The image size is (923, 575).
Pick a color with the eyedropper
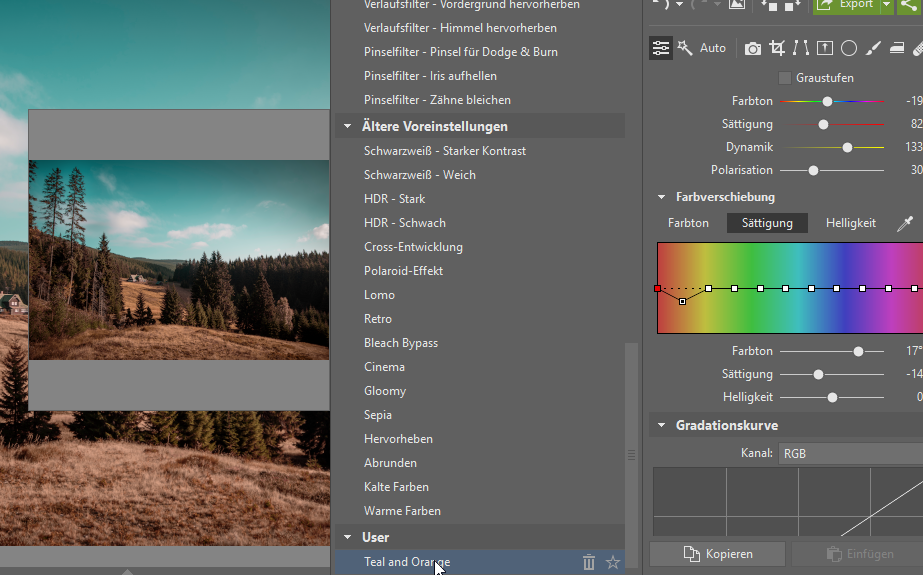point(905,223)
